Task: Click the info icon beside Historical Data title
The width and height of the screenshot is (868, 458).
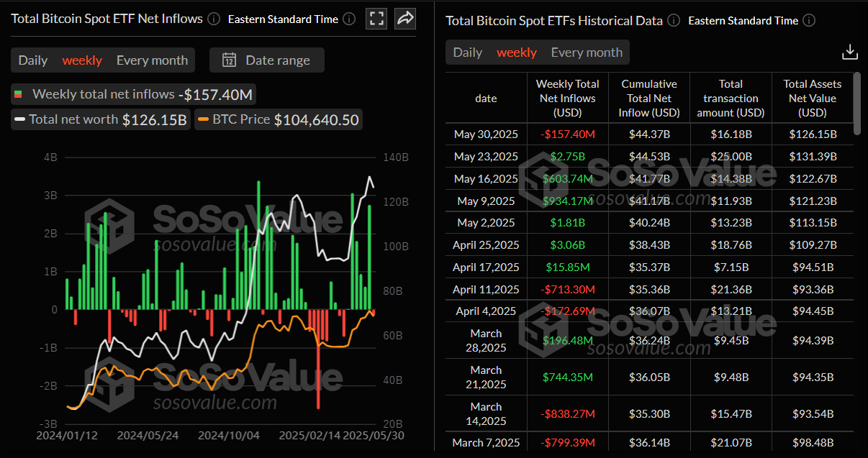Action: tap(673, 21)
